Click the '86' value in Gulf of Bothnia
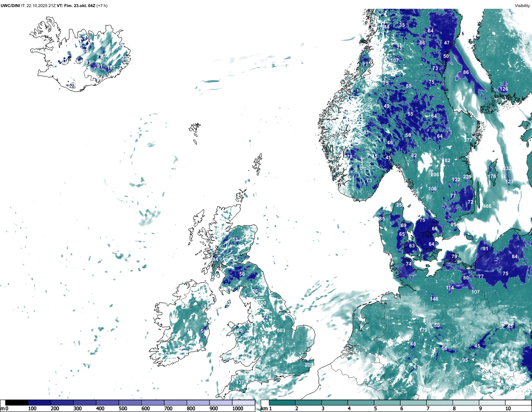Image resolution: width=532 pixels, height=412 pixels. coord(466,72)
